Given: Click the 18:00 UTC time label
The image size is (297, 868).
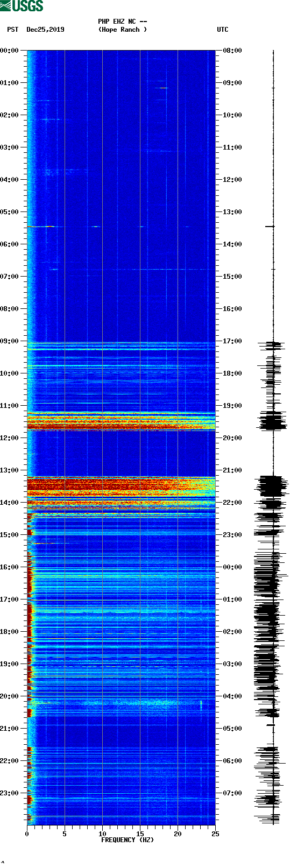Looking at the screenshot, I should point(232,373).
